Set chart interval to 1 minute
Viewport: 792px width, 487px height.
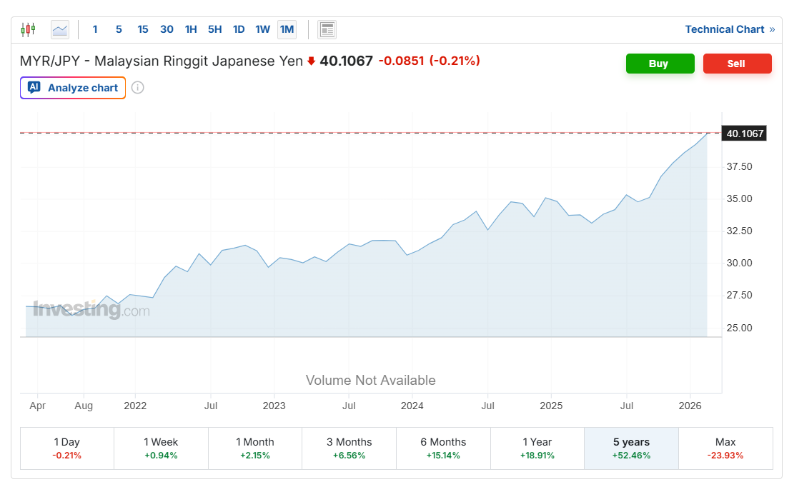(x=95, y=29)
